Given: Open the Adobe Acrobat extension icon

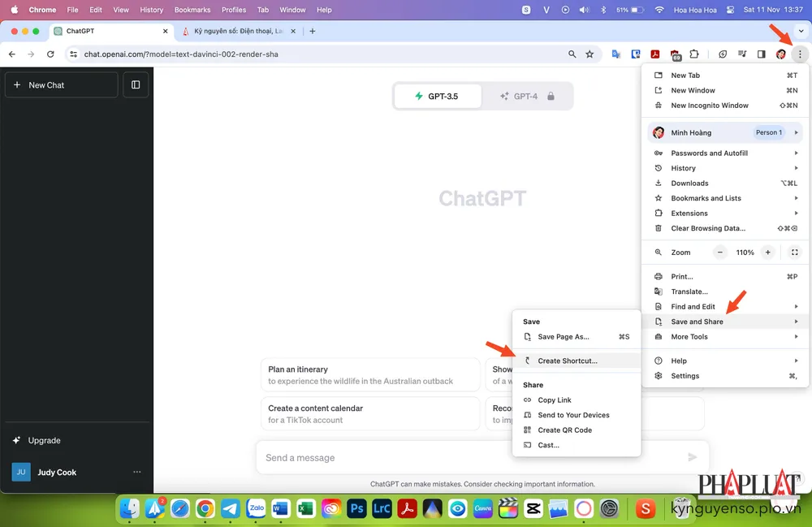Looking at the screenshot, I should 655,54.
